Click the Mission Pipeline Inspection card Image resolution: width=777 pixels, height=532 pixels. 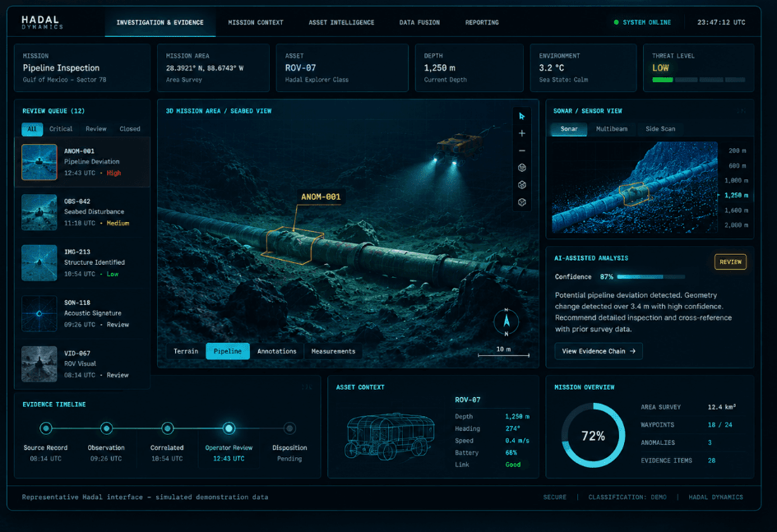pyautogui.click(x=82, y=68)
